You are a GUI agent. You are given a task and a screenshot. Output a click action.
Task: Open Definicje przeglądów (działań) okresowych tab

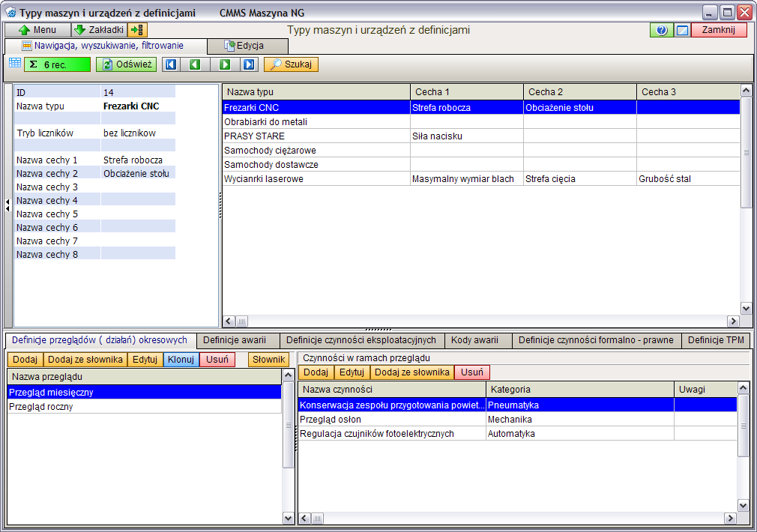[100, 340]
